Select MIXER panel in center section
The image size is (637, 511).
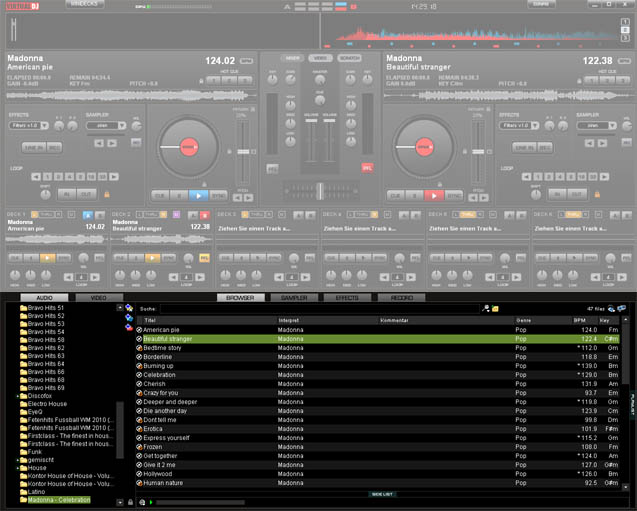pyautogui.click(x=292, y=58)
